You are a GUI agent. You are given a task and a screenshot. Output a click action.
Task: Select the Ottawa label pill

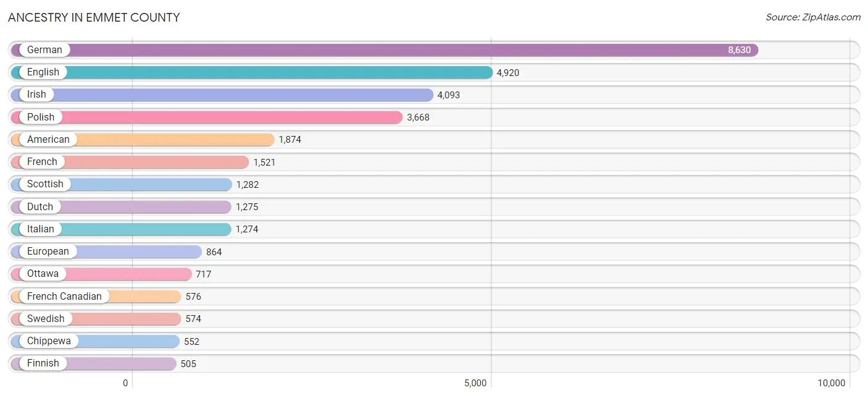click(x=43, y=274)
